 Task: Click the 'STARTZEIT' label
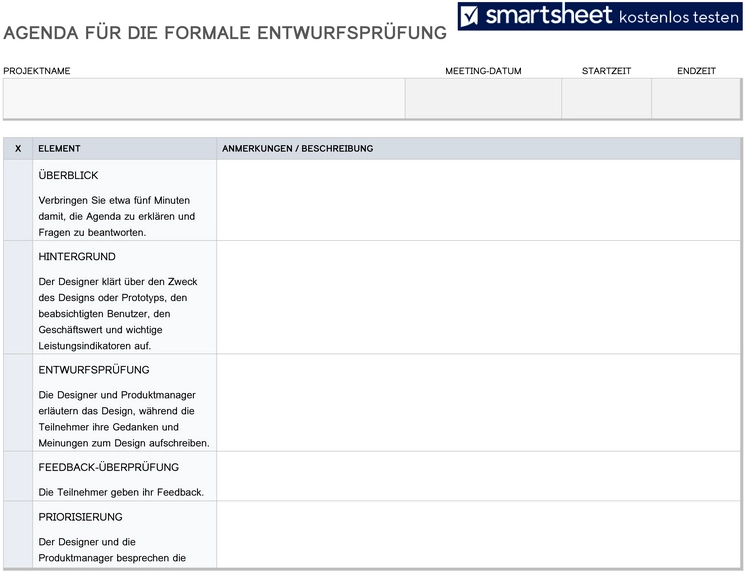[x=606, y=71]
